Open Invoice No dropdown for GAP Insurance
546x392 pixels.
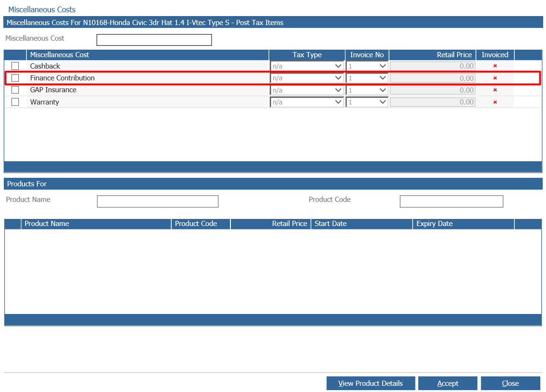pyautogui.click(x=367, y=90)
